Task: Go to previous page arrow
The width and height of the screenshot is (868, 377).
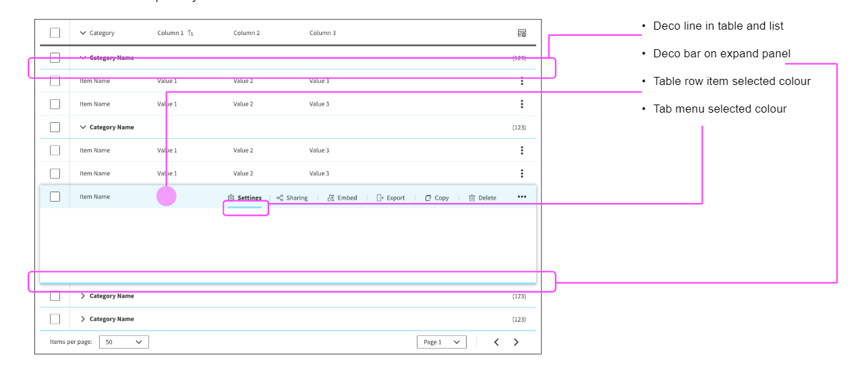Action: pos(496,342)
